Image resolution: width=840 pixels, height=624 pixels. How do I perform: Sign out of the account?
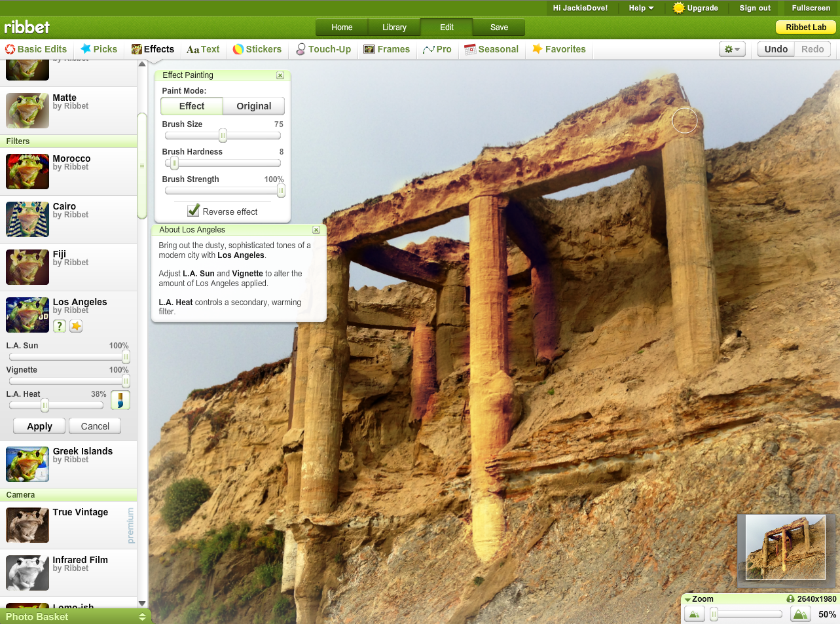(x=755, y=8)
